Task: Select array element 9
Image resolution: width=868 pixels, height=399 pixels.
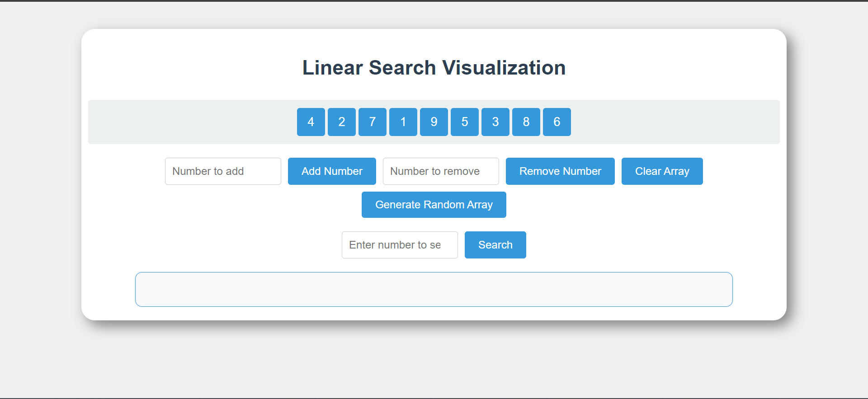Action: point(434,122)
